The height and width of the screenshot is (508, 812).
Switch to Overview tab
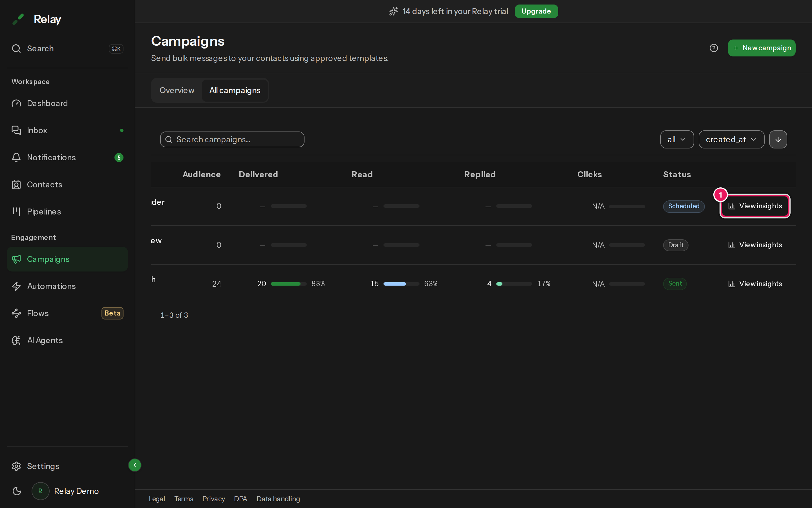pyautogui.click(x=177, y=90)
